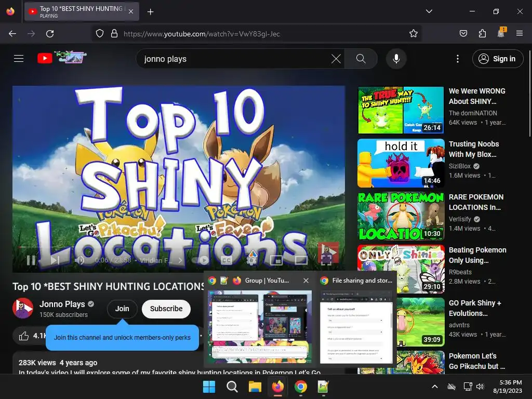Skip to the next video
This screenshot has width=532, height=399.
point(55,260)
